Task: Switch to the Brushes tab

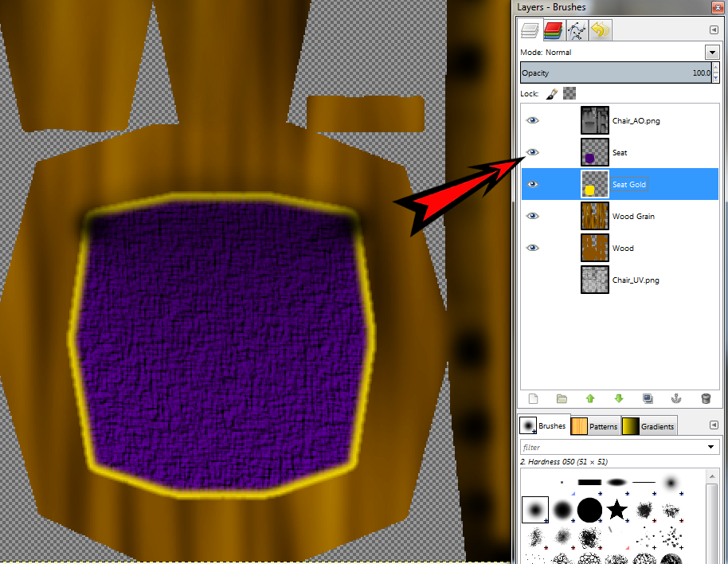Action: (544, 425)
